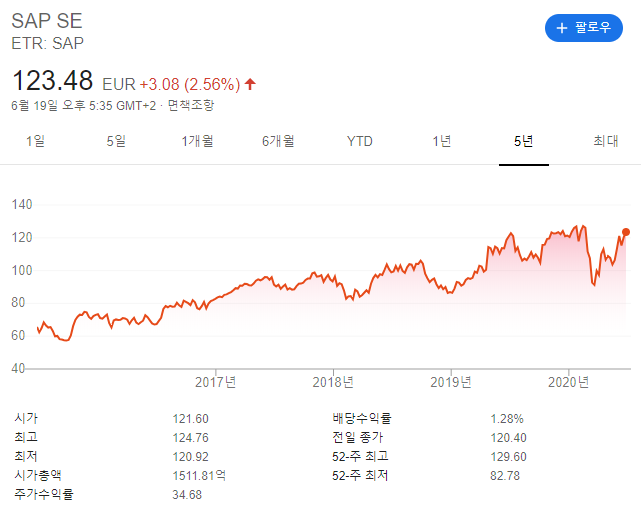Click the 2019년 x-axis label
This screenshot has height=508, width=641.
point(451,383)
